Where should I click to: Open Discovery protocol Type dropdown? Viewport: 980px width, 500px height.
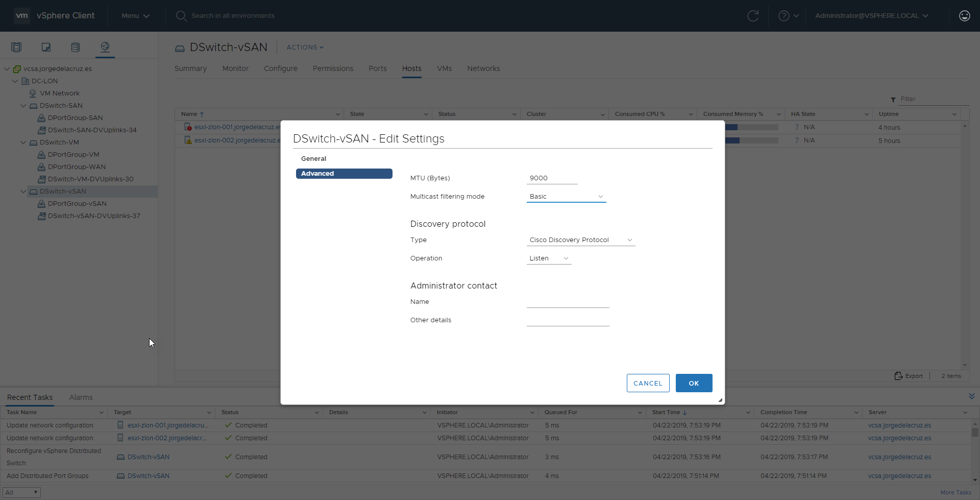[x=581, y=240]
